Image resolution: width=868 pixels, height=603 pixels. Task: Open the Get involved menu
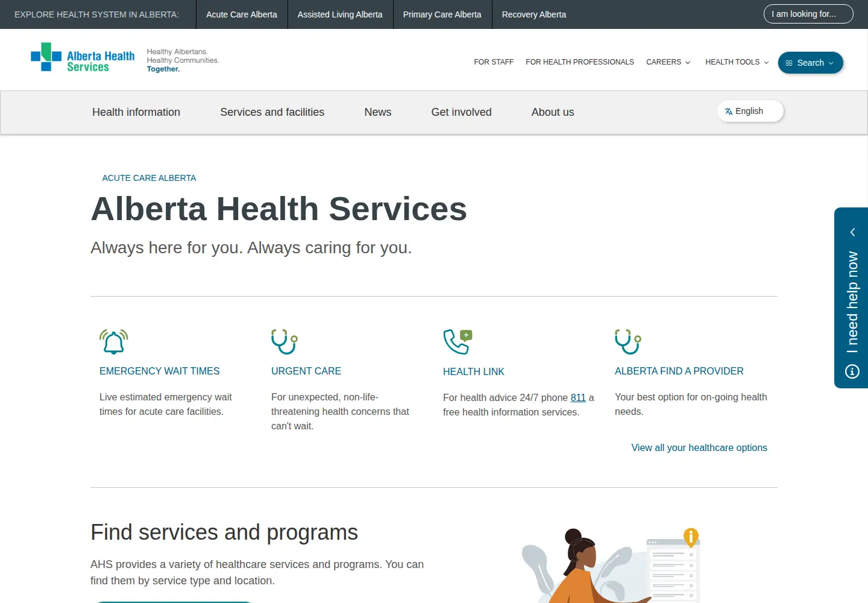click(x=462, y=112)
